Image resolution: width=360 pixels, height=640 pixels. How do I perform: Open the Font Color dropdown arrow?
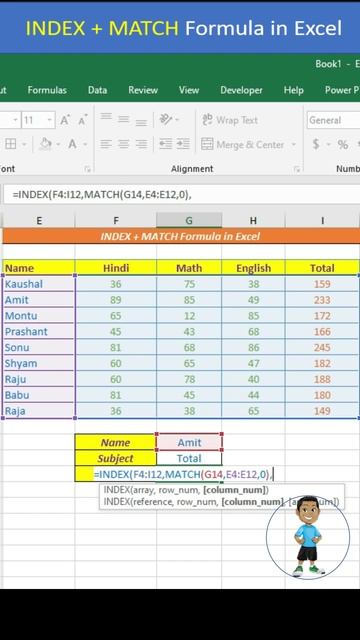tap(85, 144)
